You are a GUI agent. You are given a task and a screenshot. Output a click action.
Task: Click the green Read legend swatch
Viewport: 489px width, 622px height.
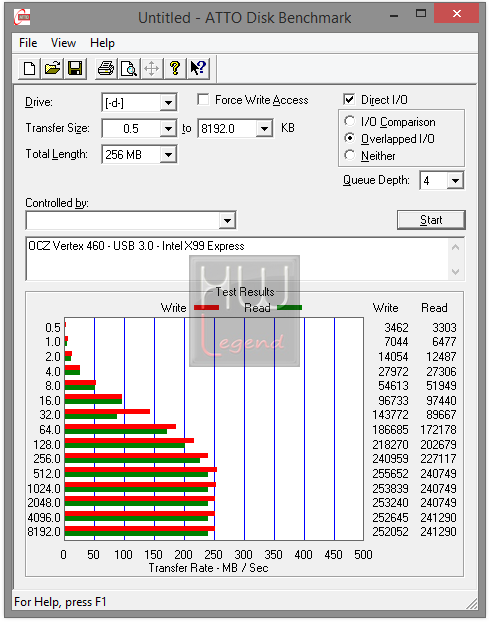coord(290,307)
